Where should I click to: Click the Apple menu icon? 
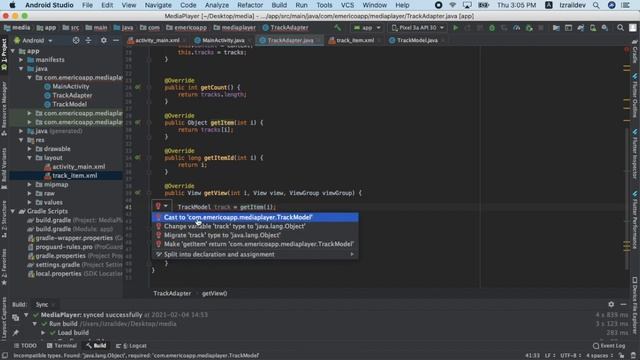pyautogui.click(x=12, y=5)
